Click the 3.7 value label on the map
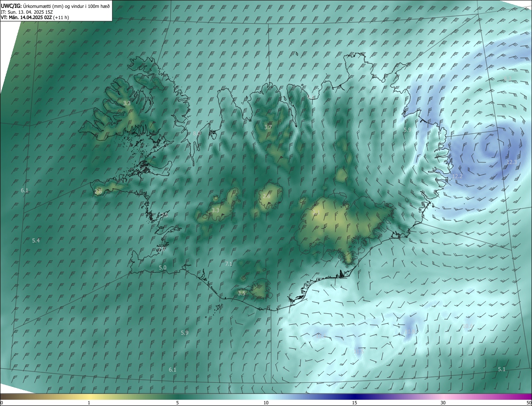 [268, 127]
